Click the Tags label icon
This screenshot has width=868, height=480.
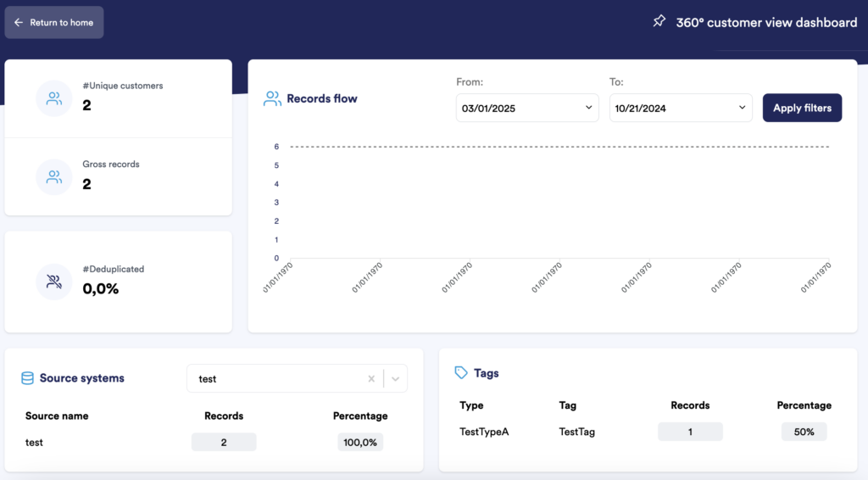460,372
